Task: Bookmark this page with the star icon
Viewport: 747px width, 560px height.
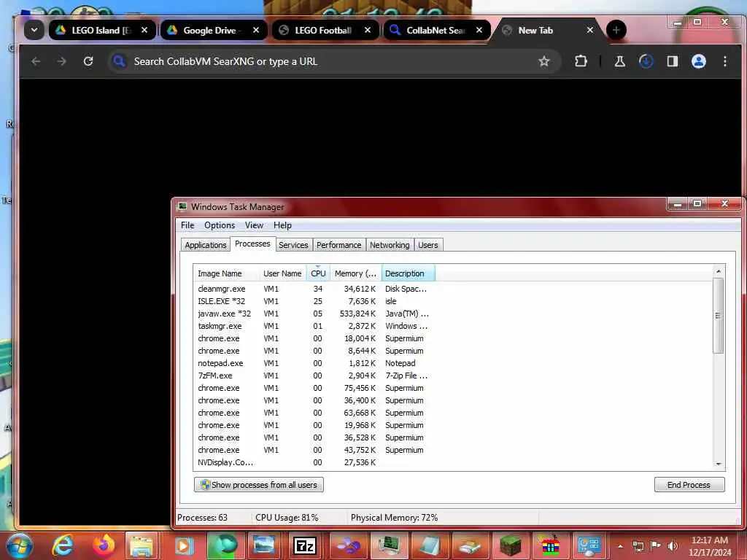Action: pyautogui.click(x=544, y=61)
